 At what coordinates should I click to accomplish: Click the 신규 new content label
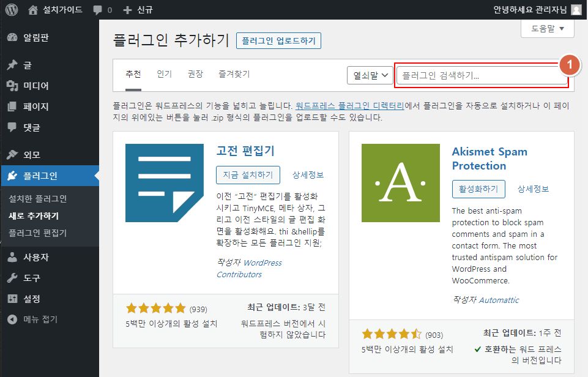click(x=145, y=10)
